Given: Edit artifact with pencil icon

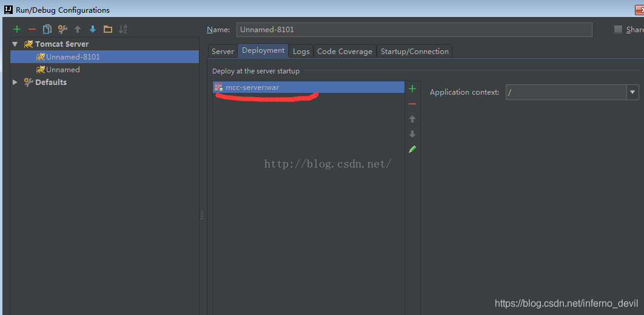Looking at the screenshot, I should point(412,149).
